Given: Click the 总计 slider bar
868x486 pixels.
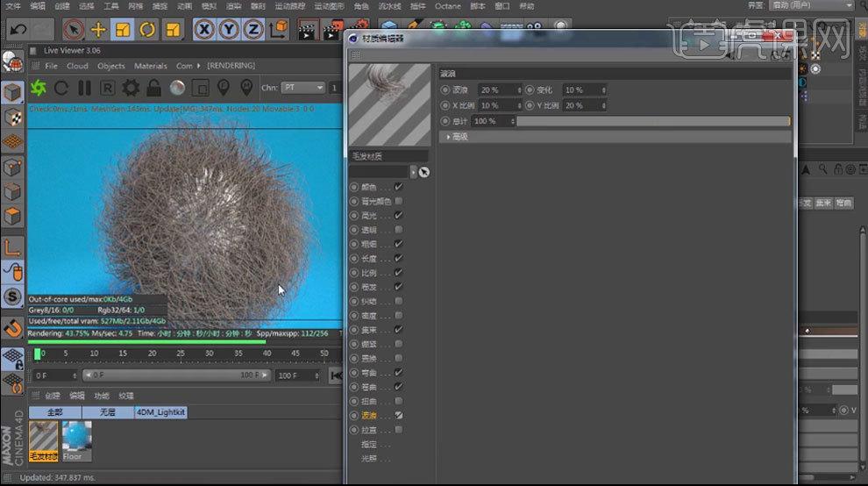Looking at the screenshot, I should (x=653, y=121).
